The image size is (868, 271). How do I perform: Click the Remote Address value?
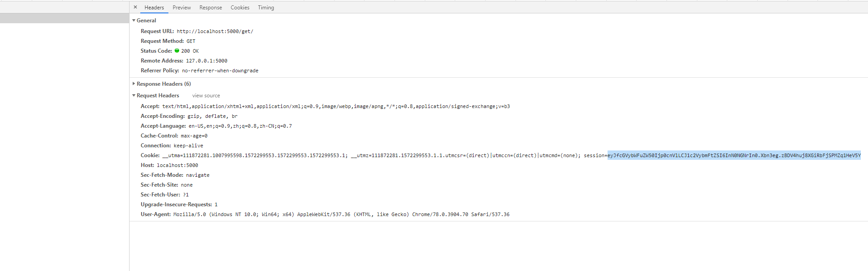206,61
